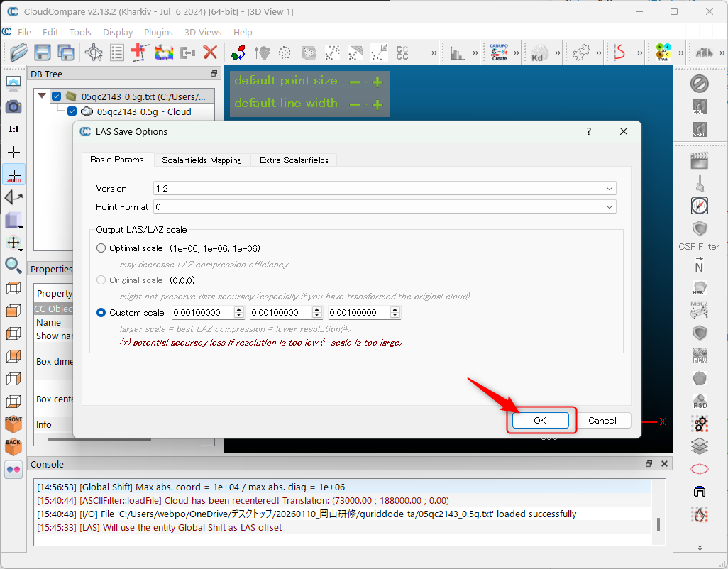Click the red X delete icon in toolbar

(x=210, y=52)
